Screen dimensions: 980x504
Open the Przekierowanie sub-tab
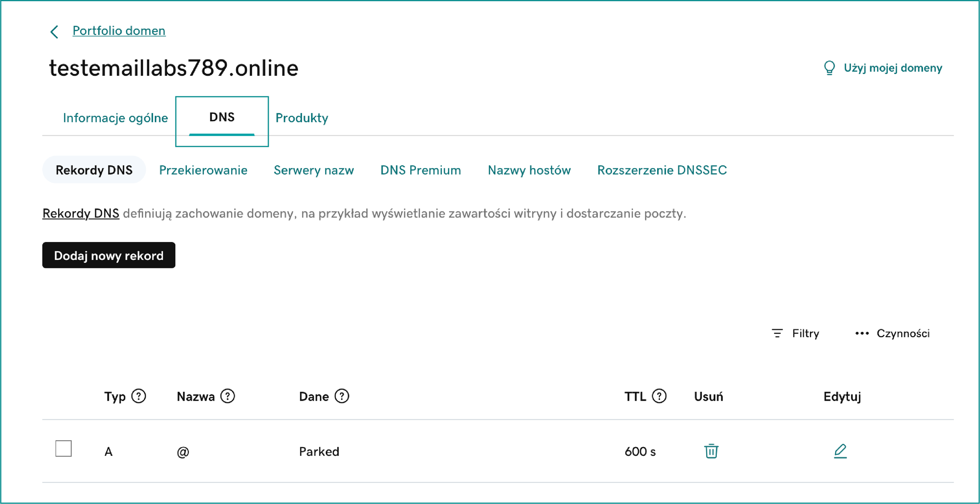pyautogui.click(x=203, y=170)
